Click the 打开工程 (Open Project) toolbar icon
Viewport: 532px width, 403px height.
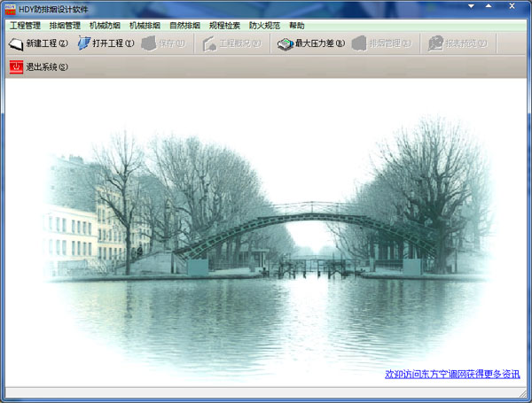[x=84, y=43]
